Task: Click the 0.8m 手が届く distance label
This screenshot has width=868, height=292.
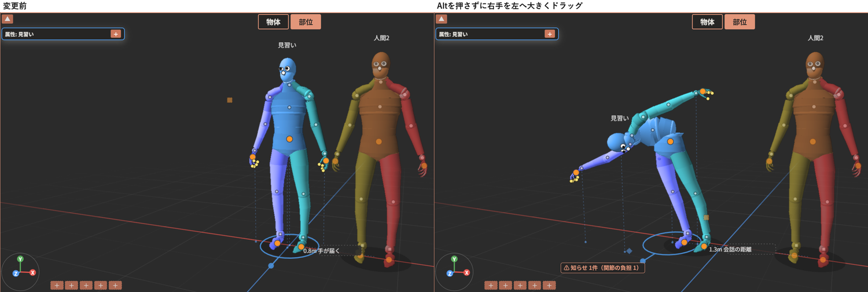Action: click(322, 251)
